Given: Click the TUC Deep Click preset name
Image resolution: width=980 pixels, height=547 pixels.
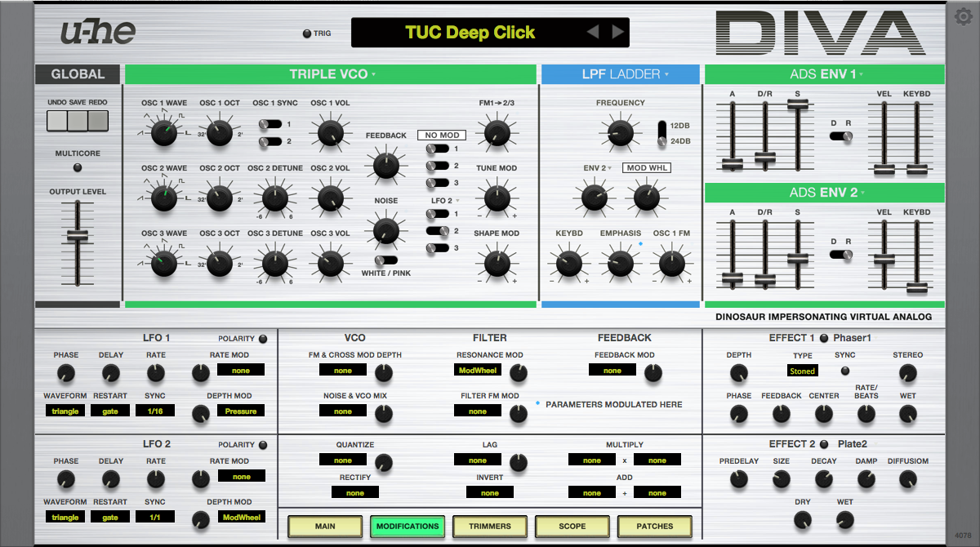Looking at the screenshot, I should pyautogui.click(x=470, y=33).
